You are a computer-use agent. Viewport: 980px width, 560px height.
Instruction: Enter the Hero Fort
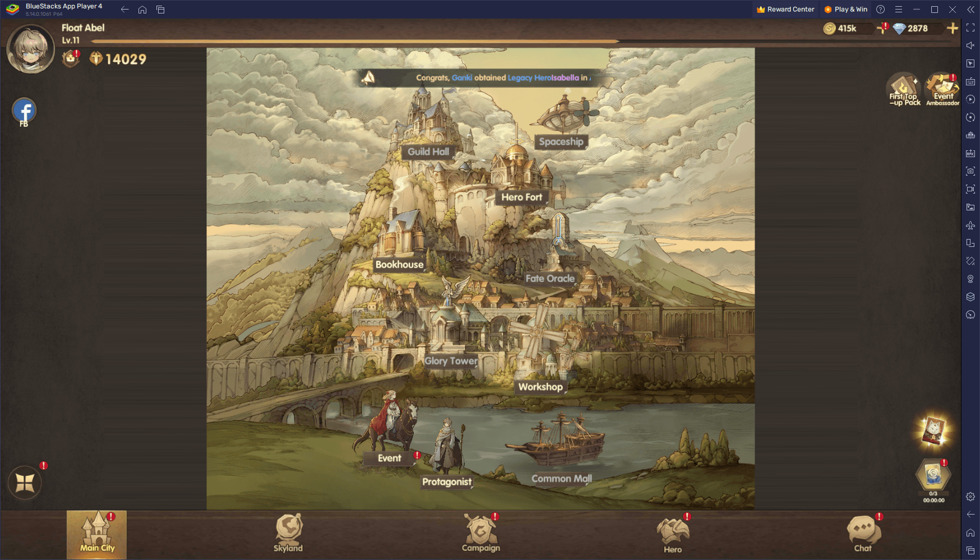(x=521, y=197)
